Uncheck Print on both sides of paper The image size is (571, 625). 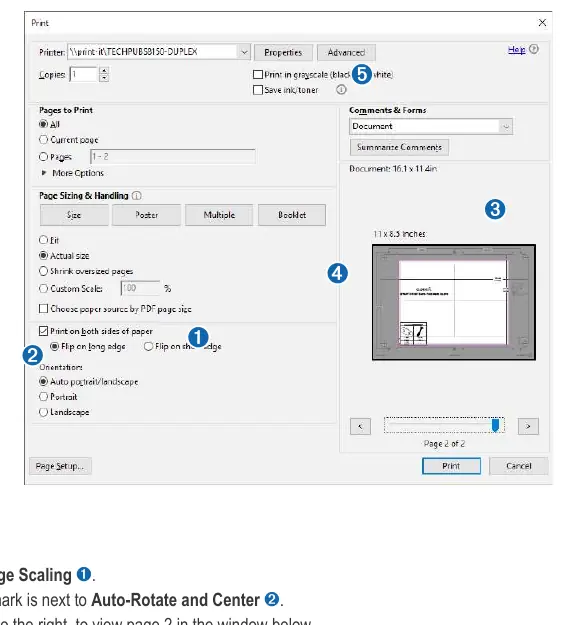click(43, 331)
